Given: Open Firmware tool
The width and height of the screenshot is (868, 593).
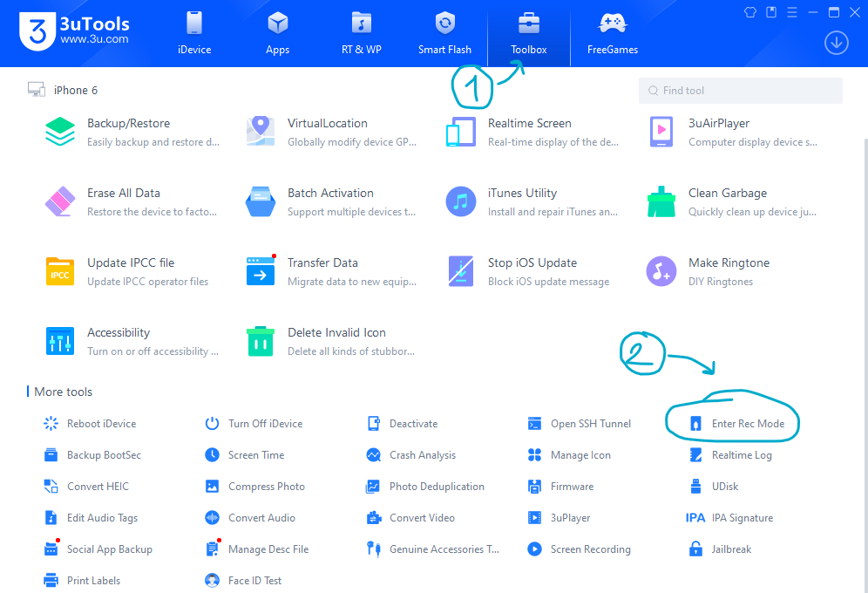Looking at the screenshot, I should tap(560, 486).
